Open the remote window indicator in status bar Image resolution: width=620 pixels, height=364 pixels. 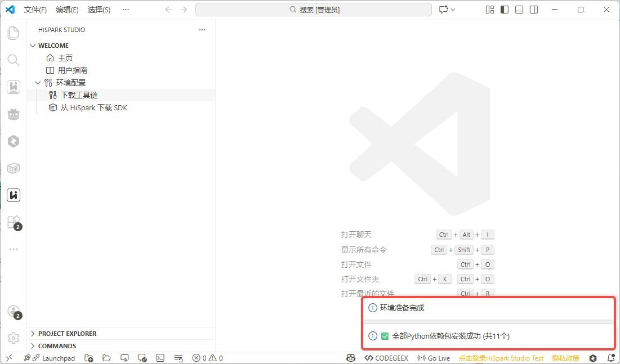click(x=9, y=358)
